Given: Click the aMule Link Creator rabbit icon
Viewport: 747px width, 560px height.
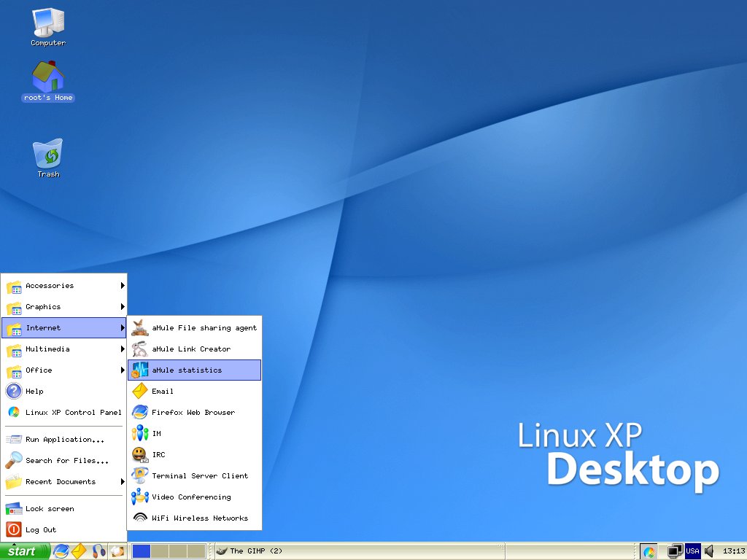Looking at the screenshot, I should coord(139,349).
